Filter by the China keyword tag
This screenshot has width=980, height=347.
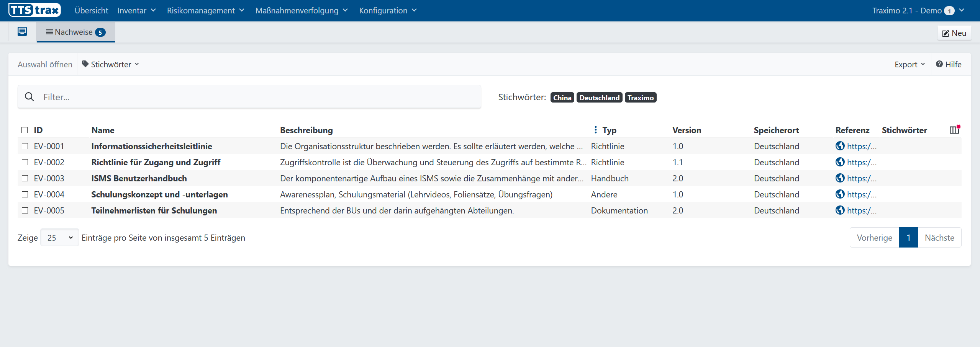562,98
